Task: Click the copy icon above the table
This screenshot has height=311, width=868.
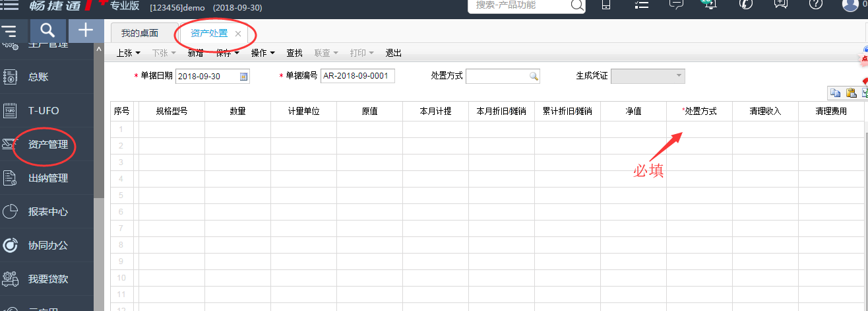Action: coord(835,93)
